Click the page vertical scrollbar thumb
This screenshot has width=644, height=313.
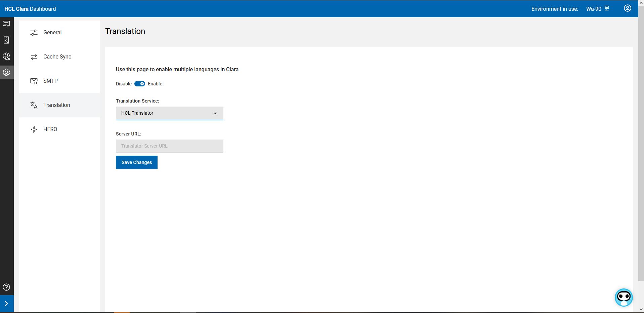pos(641,144)
